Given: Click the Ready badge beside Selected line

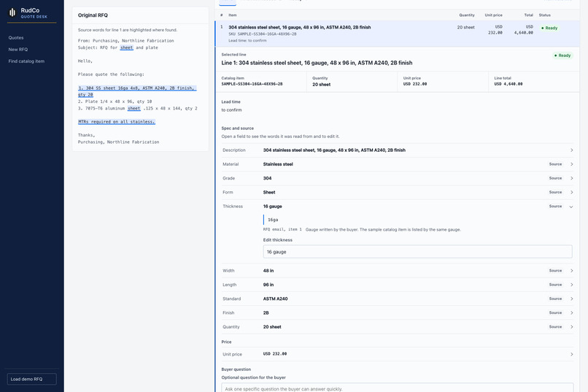Looking at the screenshot, I should click(x=562, y=55).
